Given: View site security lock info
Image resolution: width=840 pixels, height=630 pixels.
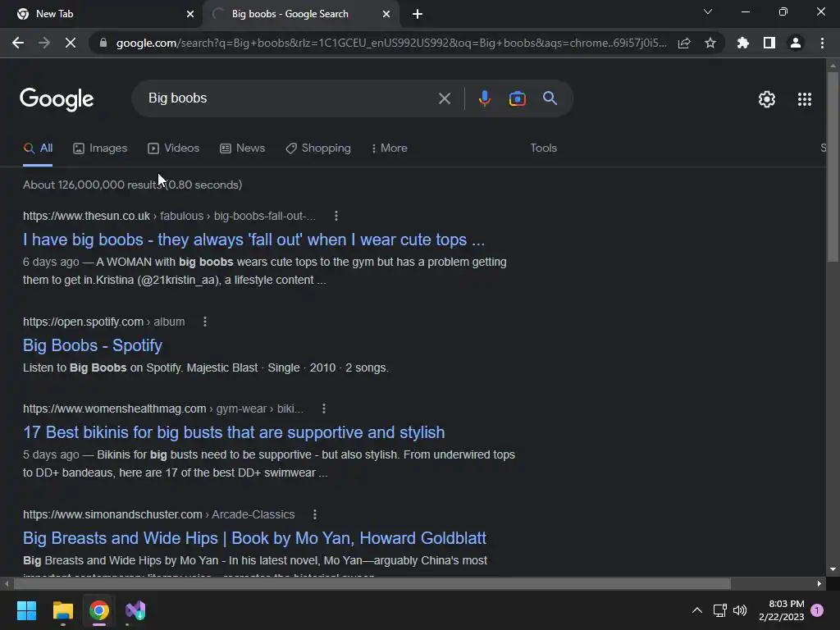Looking at the screenshot, I should coord(103,43).
